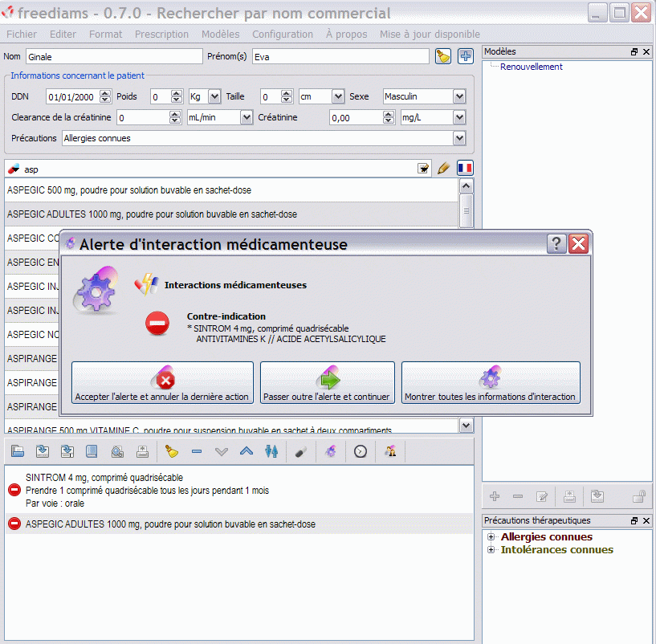This screenshot has width=656, height=644.
Task: Close the interaction alert dialog
Action: [x=579, y=243]
